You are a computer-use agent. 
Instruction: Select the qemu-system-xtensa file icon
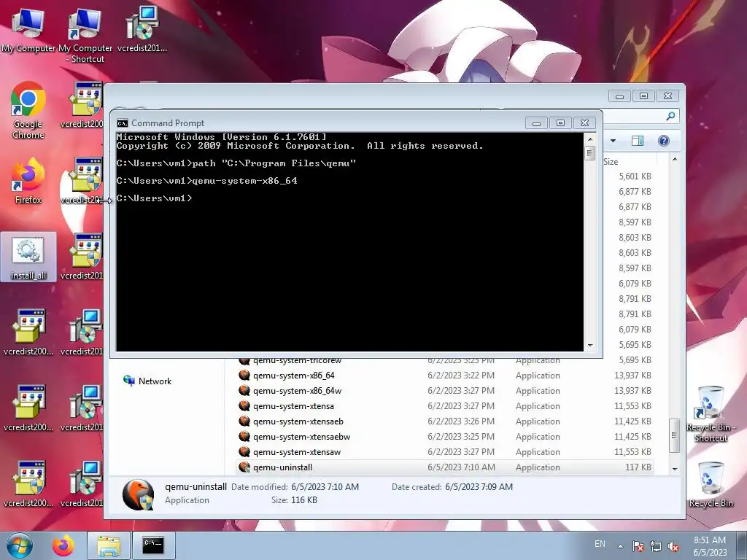(x=244, y=405)
